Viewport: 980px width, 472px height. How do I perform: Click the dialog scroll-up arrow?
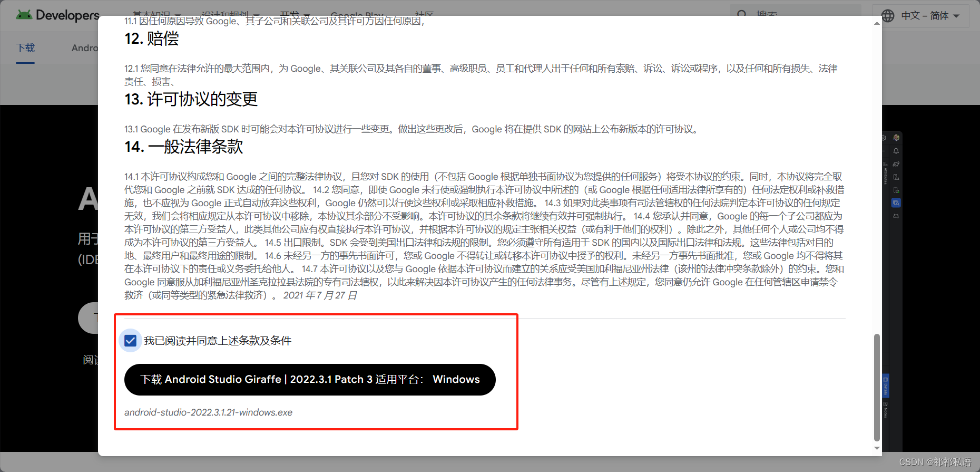click(x=877, y=23)
